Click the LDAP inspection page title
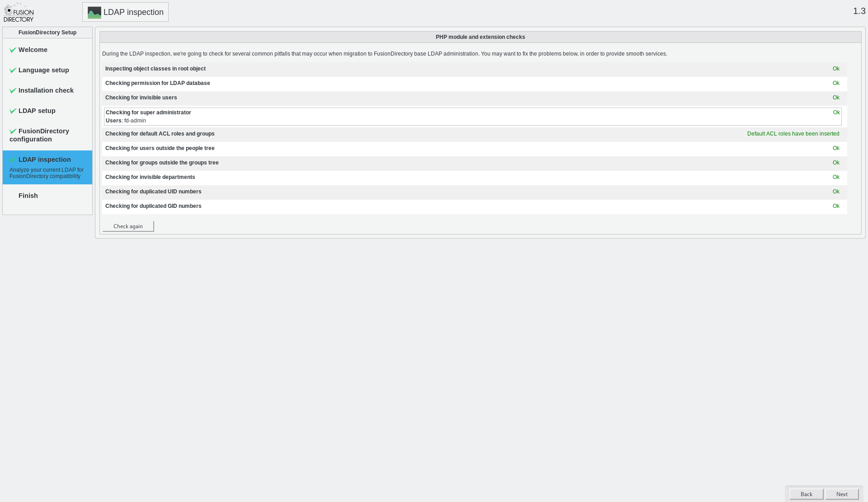Viewport: 868px width, 502px height. point(133,12)
